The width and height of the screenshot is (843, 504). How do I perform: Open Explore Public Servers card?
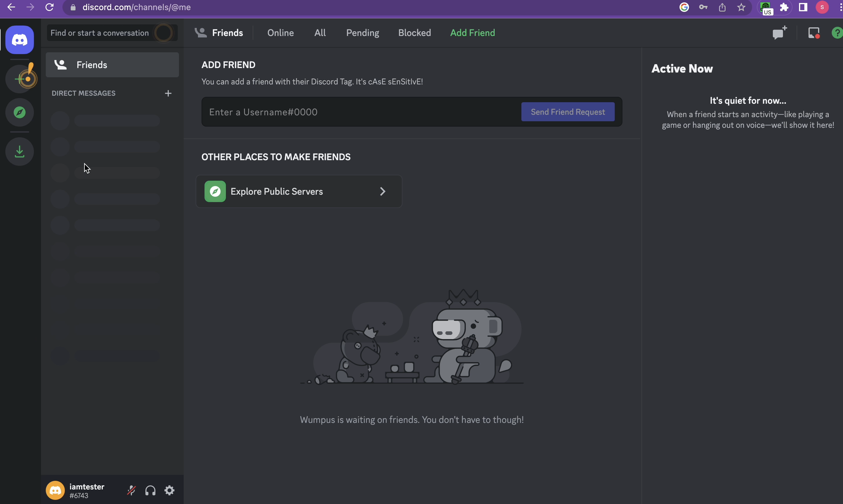(299, 192)
